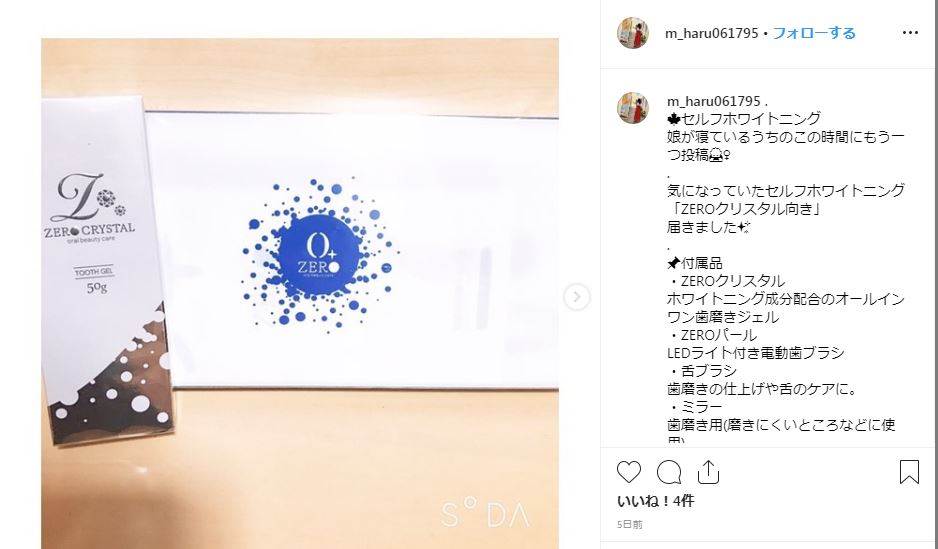
Task: Click the maple leaf emoji in caption
Action: point(674,118)
